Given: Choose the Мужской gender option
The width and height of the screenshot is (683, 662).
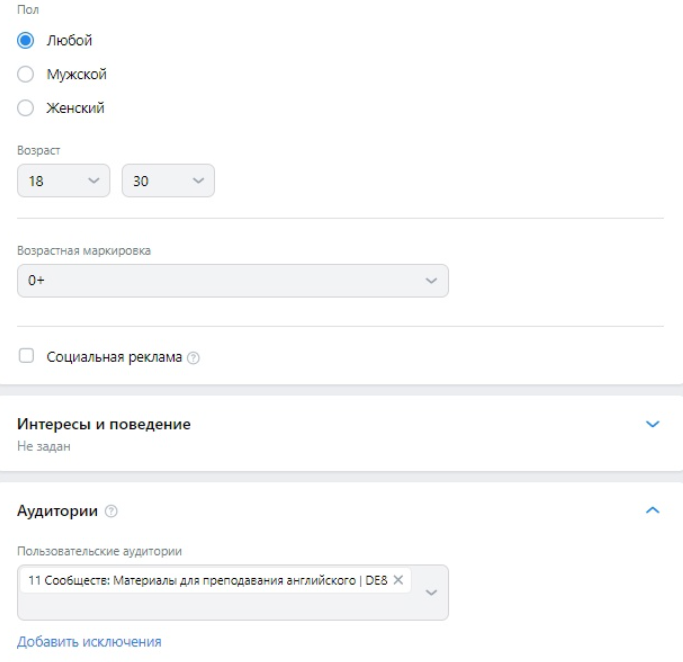Looking at the screenshot, I should pyautogui.click(x=25, y=74).
